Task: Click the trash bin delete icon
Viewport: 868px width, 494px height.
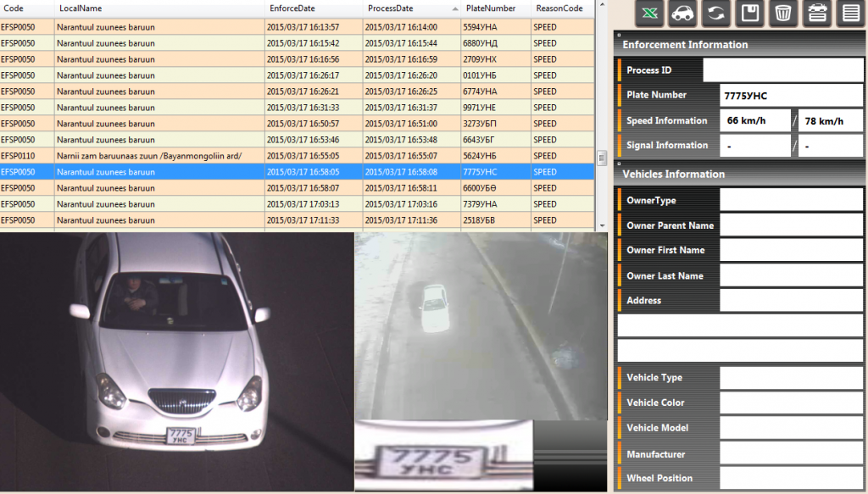Action: (x=783, y=14)
